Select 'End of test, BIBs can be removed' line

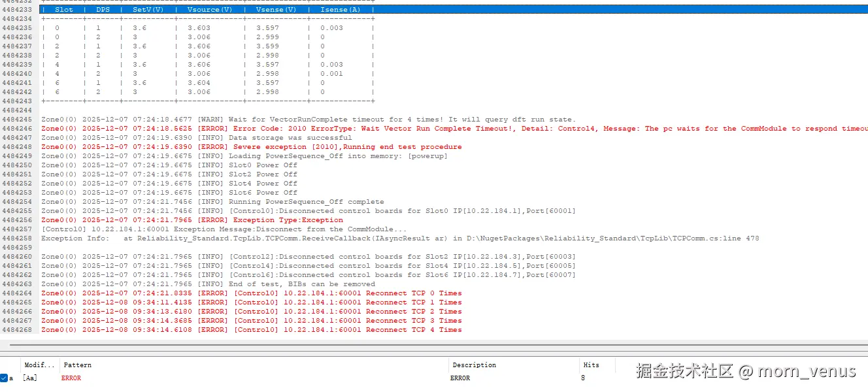[208, 284]
